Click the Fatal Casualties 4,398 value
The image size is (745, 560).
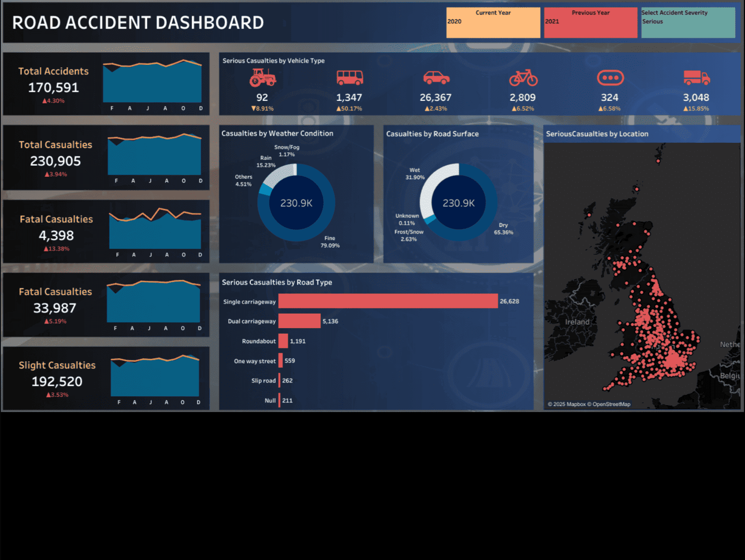tap(56, 236)
